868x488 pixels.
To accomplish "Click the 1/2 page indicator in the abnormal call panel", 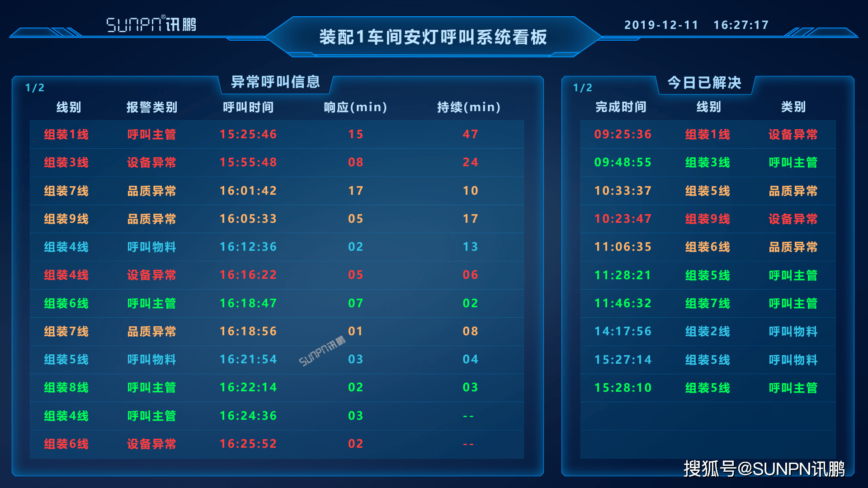I will tap(35, 88).
